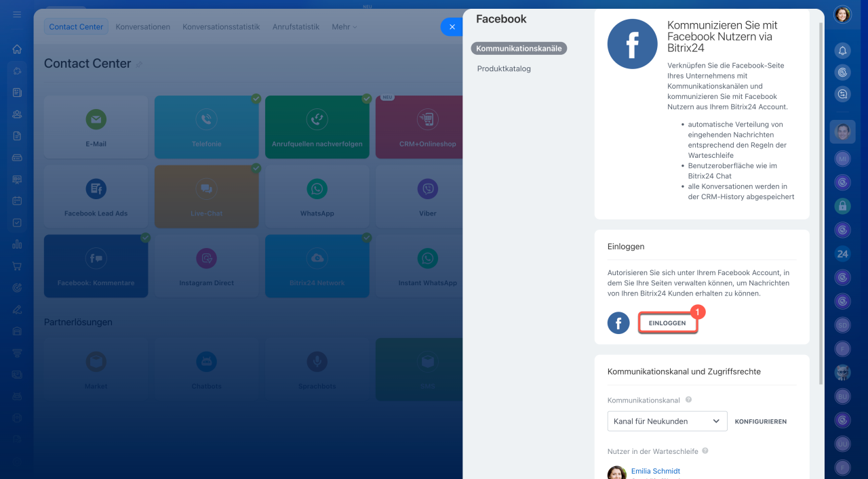Viewport: 868px width, 479px height.
Task: Open the hamburger menu in left sidebar
Action: [x=17, y=15]
